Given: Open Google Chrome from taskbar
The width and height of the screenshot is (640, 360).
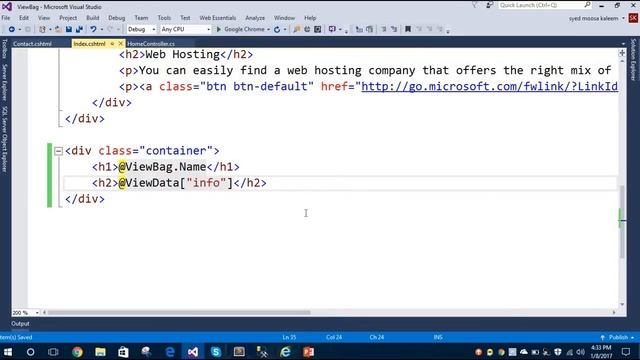Looking at the screenshot, I should pos(77,352).
